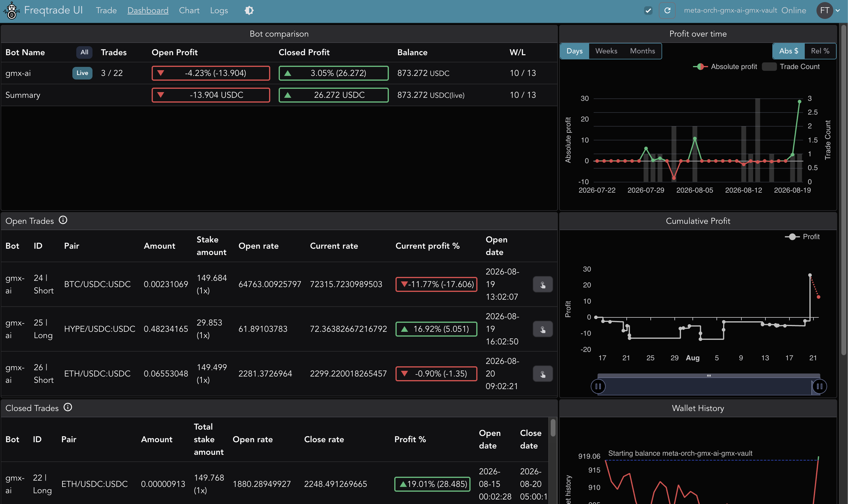This screenshot has width=848, height=504.
Task: Open info icon next to Open Trades
Action: point(63,220)
